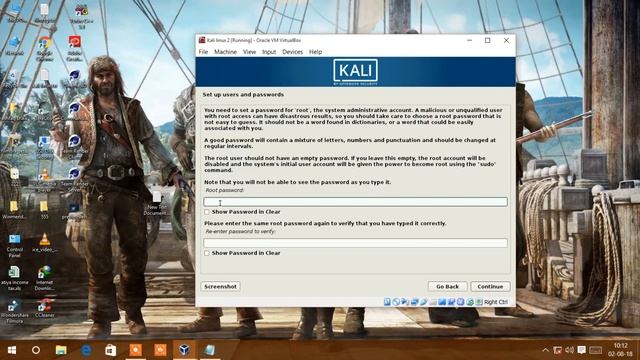Open Internet Download Manager desktop shortcut
Image resolution: width=640 pixels, height=360 pixels.
44,278
